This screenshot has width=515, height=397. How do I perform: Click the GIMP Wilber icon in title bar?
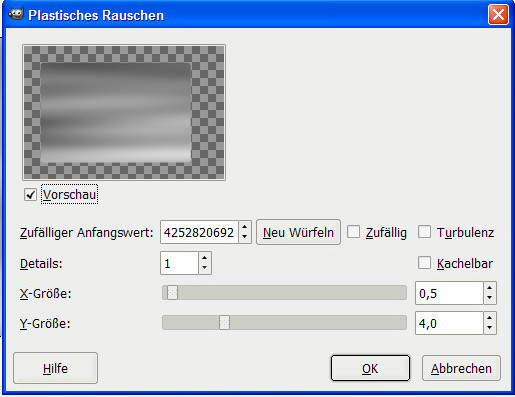click(16, 14)
